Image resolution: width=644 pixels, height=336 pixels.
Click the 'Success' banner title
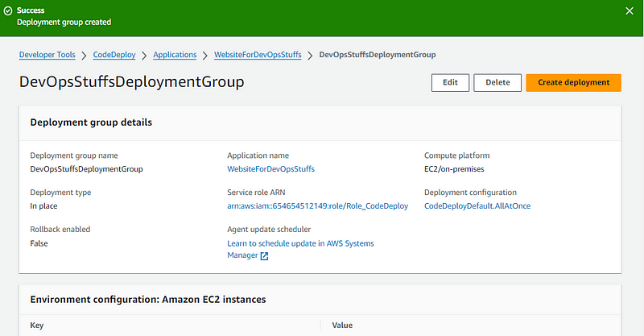point(31,10)
